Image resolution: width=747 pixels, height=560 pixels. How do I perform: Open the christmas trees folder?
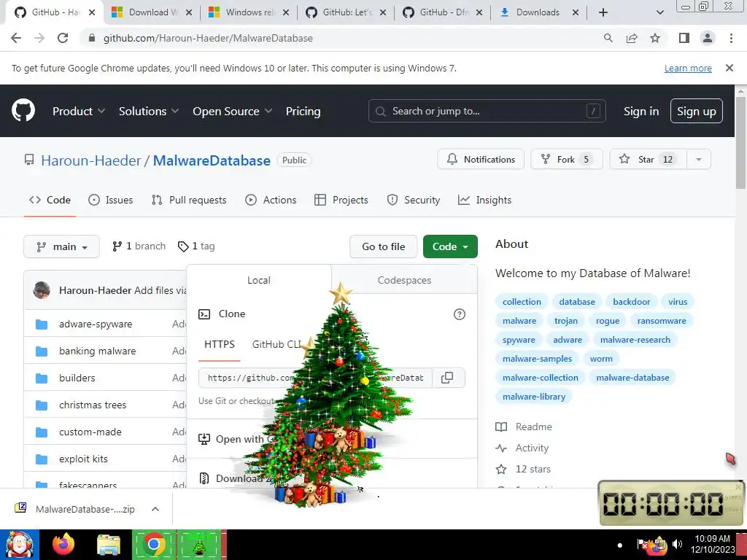(x=93, y=405)
